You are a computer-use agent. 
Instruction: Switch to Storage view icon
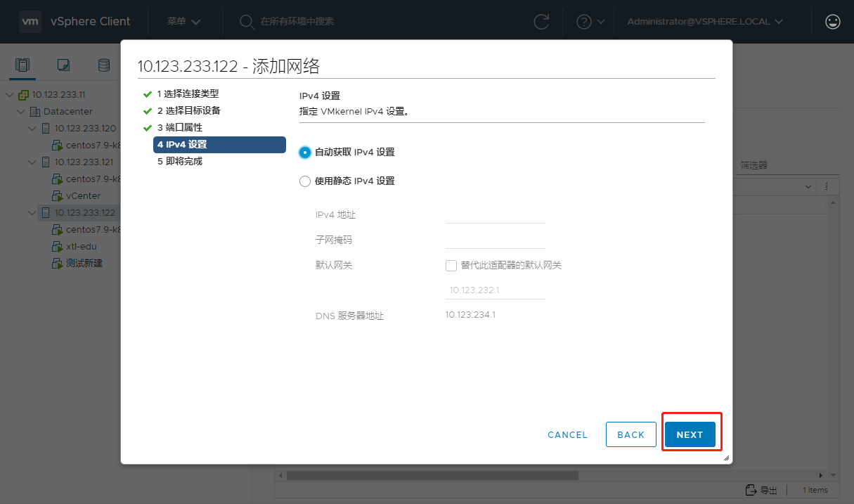104,65
